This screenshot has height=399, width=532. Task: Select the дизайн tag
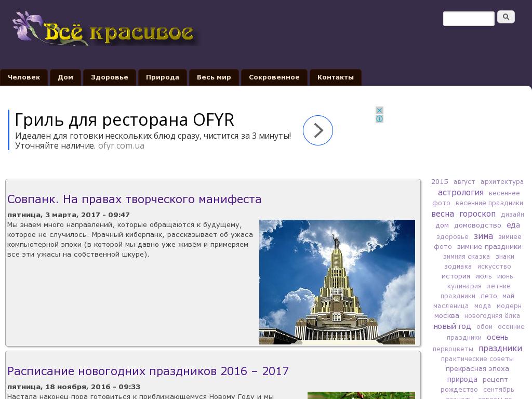point(512,215)
